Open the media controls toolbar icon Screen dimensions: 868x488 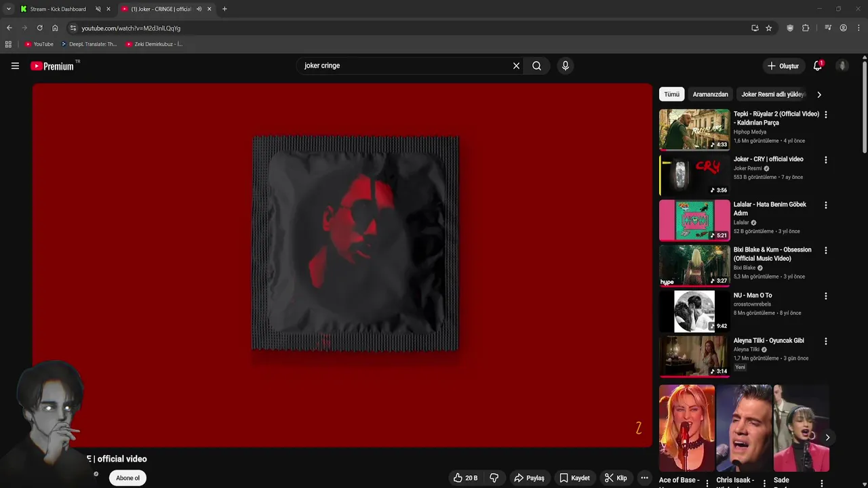point(828,28)
